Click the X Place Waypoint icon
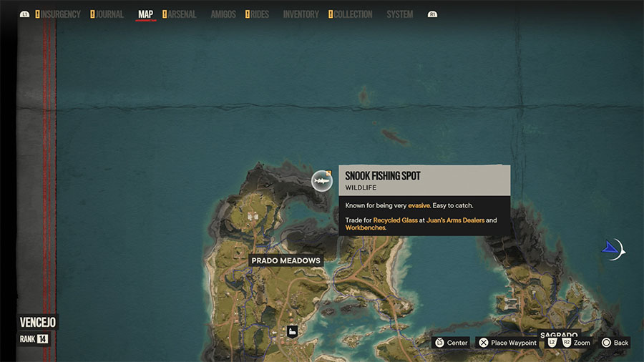This screenshot has width=644, height=362. tap(484, 343)
